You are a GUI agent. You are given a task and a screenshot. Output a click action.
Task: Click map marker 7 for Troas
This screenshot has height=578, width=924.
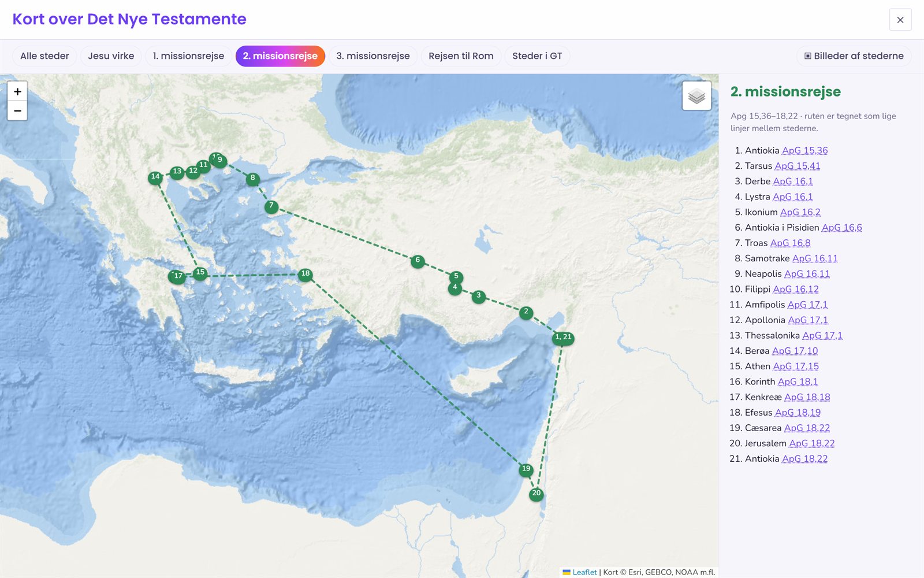point(271,206)
